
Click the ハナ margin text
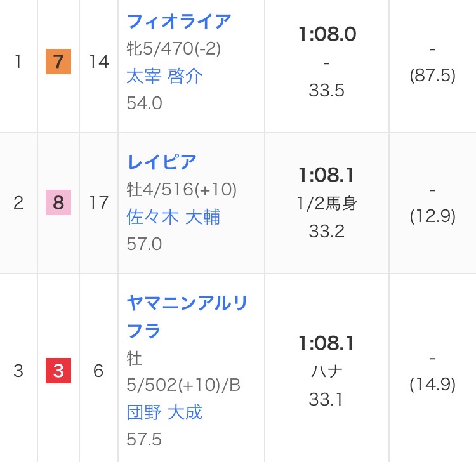point(326,371)
